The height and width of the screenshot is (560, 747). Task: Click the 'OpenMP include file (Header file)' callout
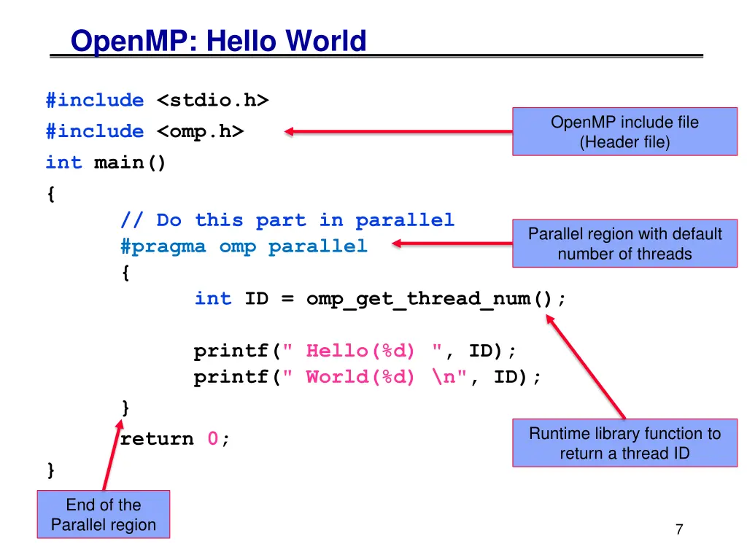624,132
